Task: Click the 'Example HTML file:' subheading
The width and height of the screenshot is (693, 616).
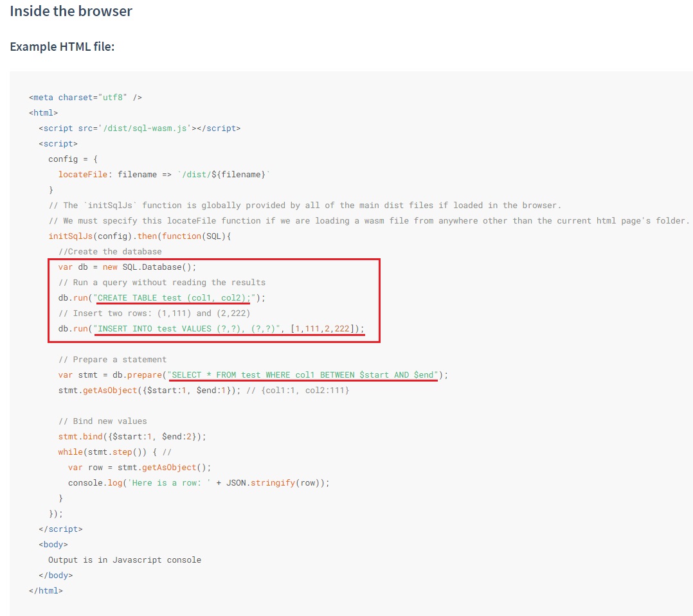Action: [62, 46]
